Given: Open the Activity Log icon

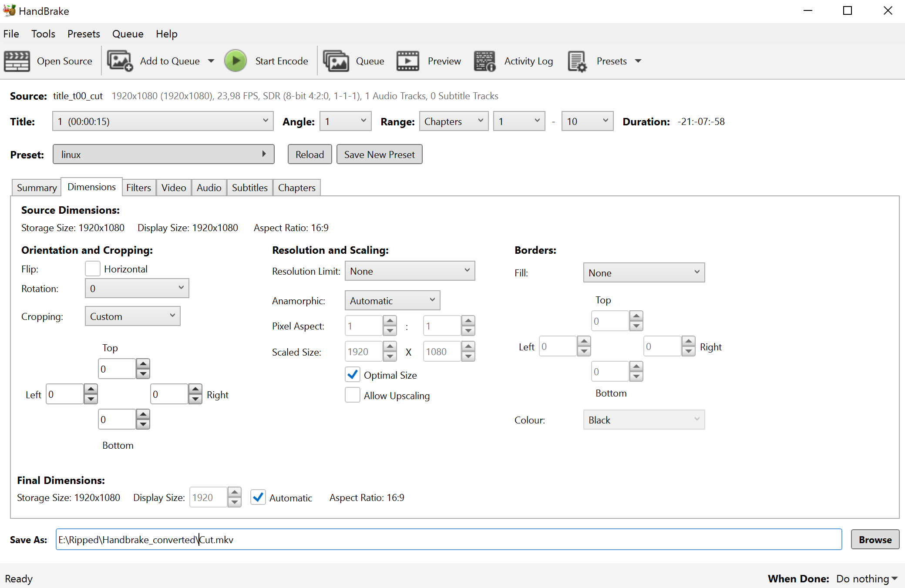Looking at the screenshot, I should [x=484, y=61].
